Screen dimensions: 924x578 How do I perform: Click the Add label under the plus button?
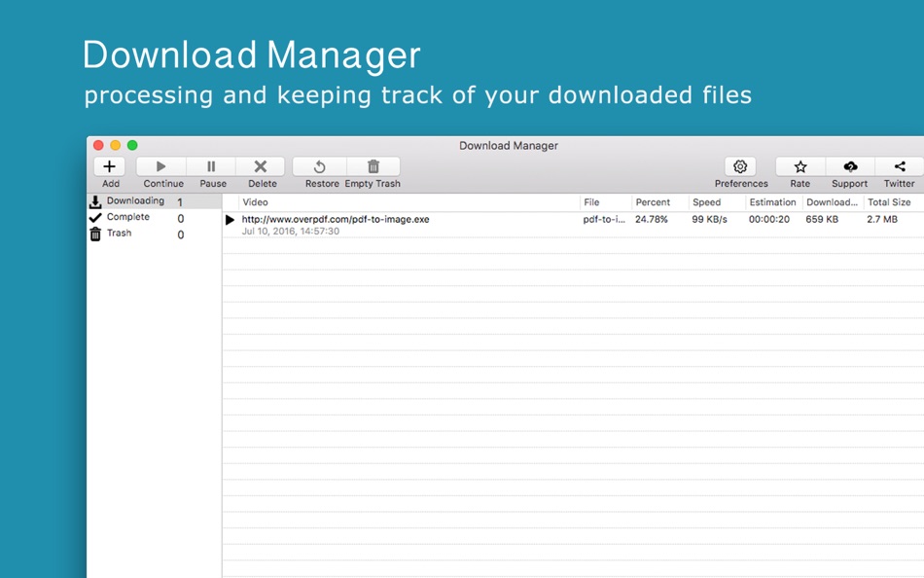[x=111, y=184]
